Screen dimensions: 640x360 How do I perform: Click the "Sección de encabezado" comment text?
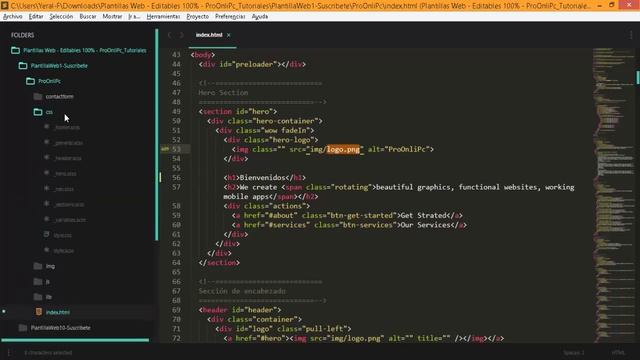click(x=242, y=291)
